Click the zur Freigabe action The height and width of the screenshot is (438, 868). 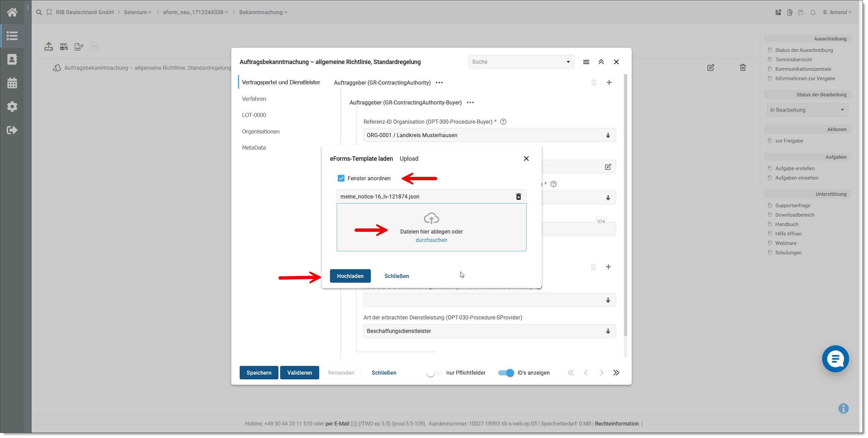789,141
